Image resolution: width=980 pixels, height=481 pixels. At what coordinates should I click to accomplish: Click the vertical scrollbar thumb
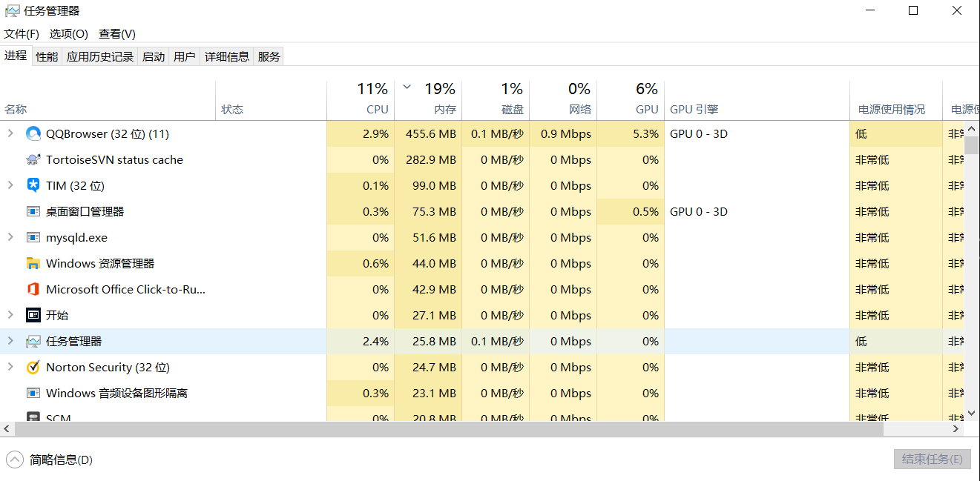point(972,145)
